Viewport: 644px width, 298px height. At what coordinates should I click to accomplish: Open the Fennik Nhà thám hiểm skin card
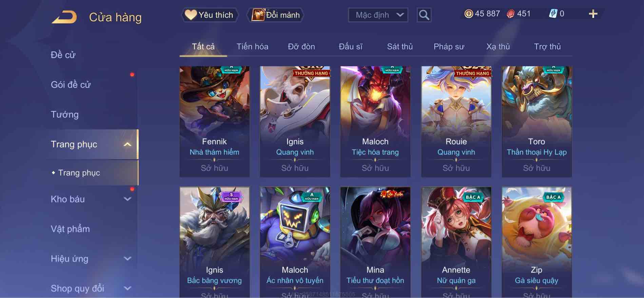pyautogui.click(x=214, y=122)
